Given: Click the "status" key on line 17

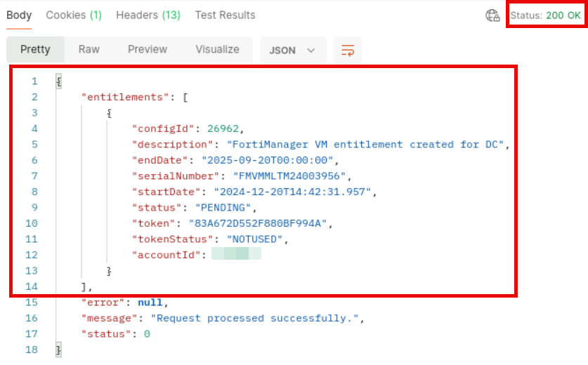Looking at the screenshot, I should (x=106, y=334).
